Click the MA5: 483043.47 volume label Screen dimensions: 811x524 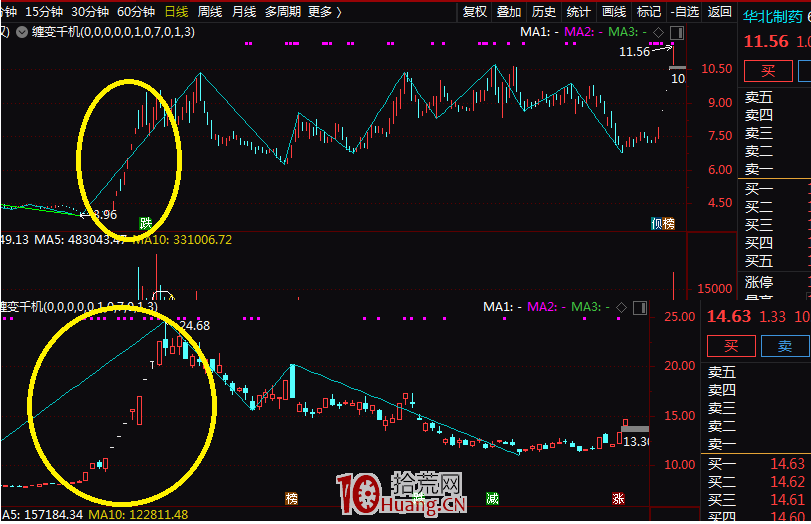click(81, 240)
